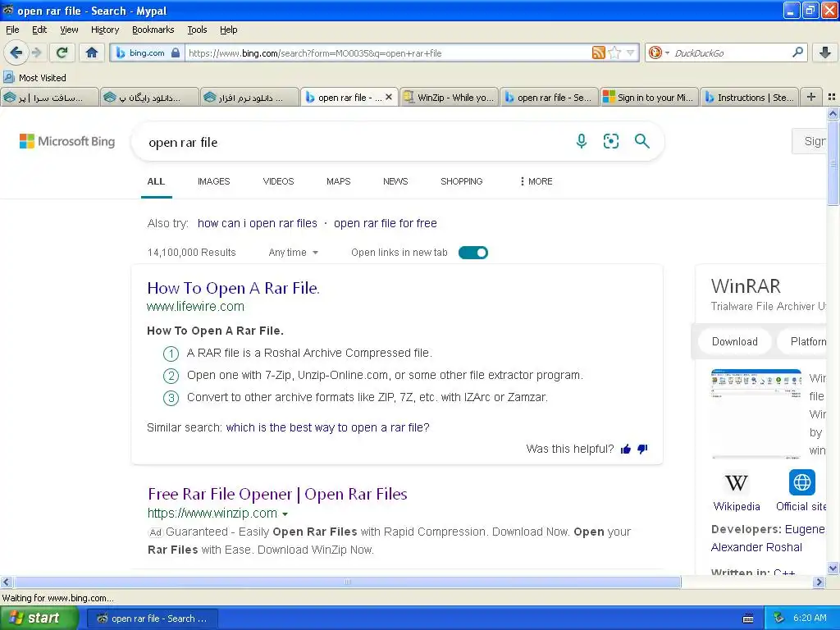Open the DuckDuckGo search engine selector

click(x=658, y=52)
